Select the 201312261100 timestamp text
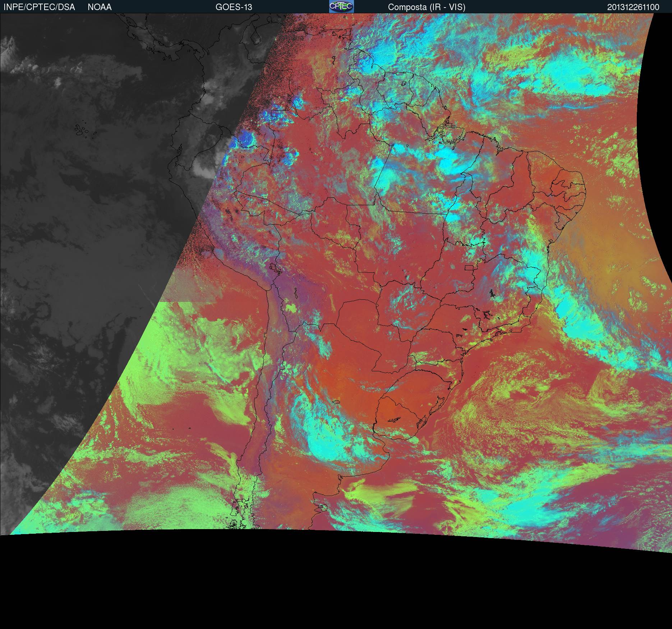672x629 pixels. click(633, 7)
